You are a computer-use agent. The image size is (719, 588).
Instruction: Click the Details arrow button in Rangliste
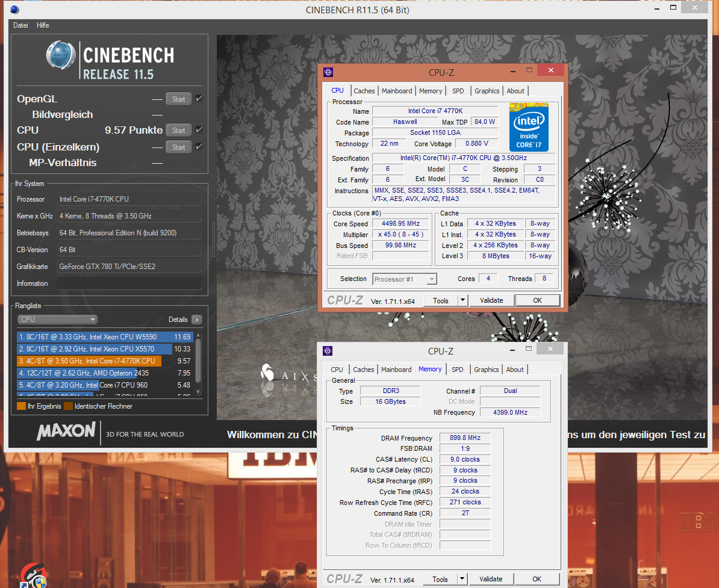pos(197,320)
